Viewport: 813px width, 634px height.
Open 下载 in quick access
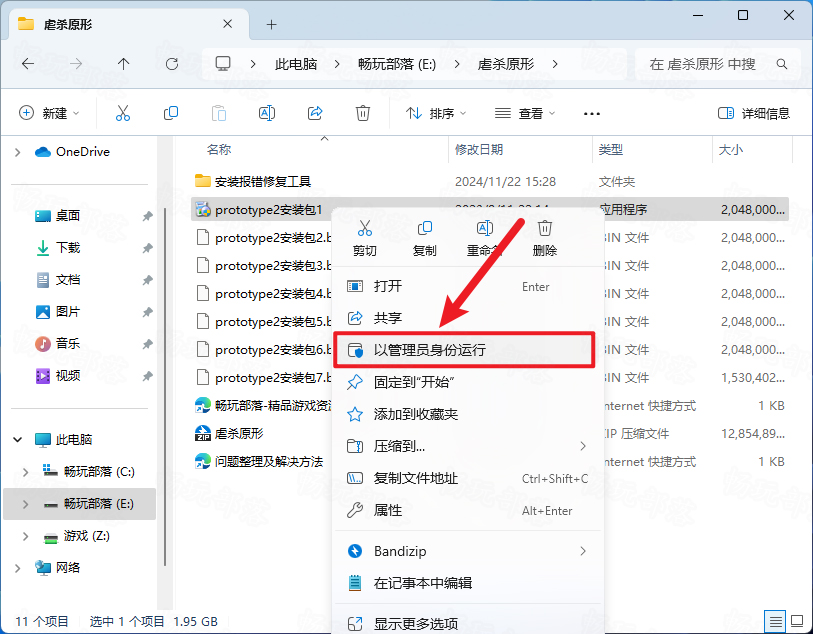68,248
